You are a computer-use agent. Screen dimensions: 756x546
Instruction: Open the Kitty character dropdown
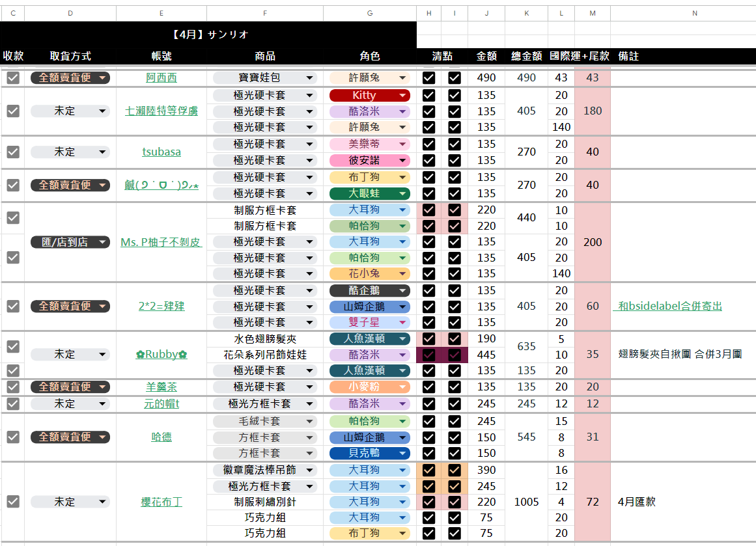(x=370, y=96)
